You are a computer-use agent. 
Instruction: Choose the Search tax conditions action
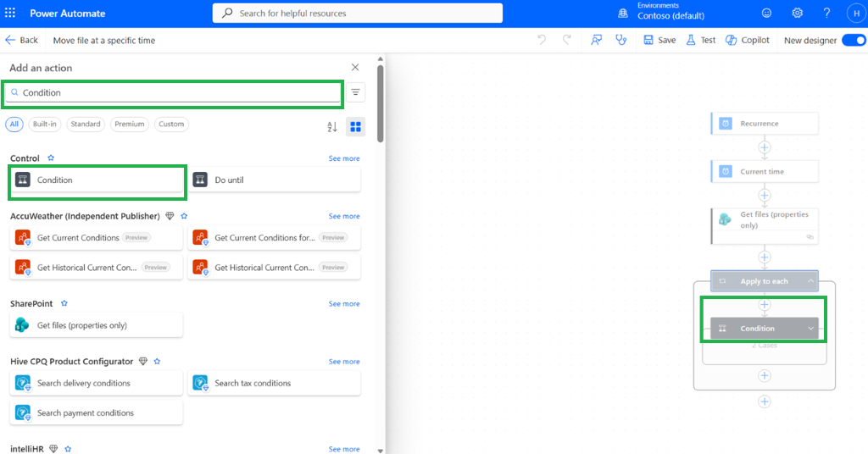point(274,383)
